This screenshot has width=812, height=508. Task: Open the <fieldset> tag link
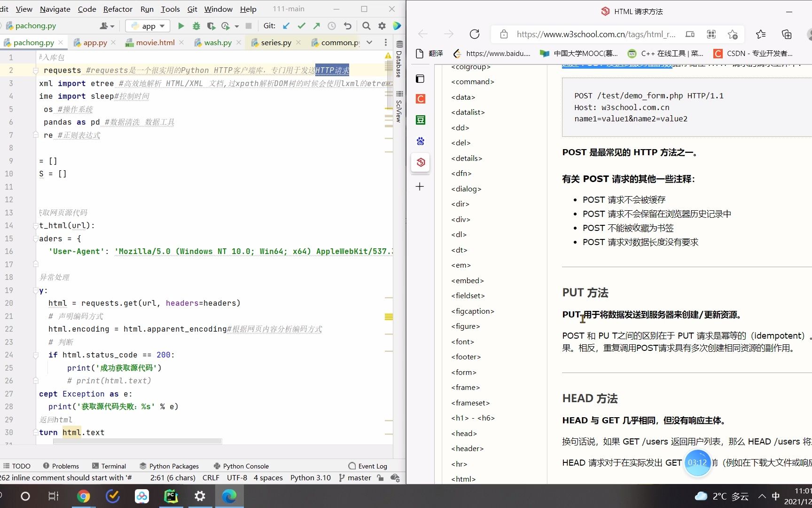coord(468,295)
